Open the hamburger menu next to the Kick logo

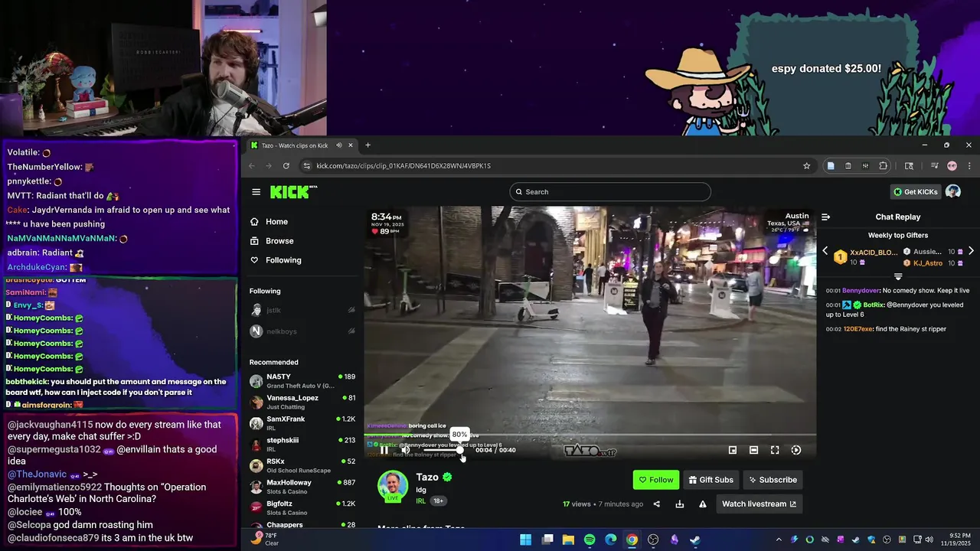(256, 192)
